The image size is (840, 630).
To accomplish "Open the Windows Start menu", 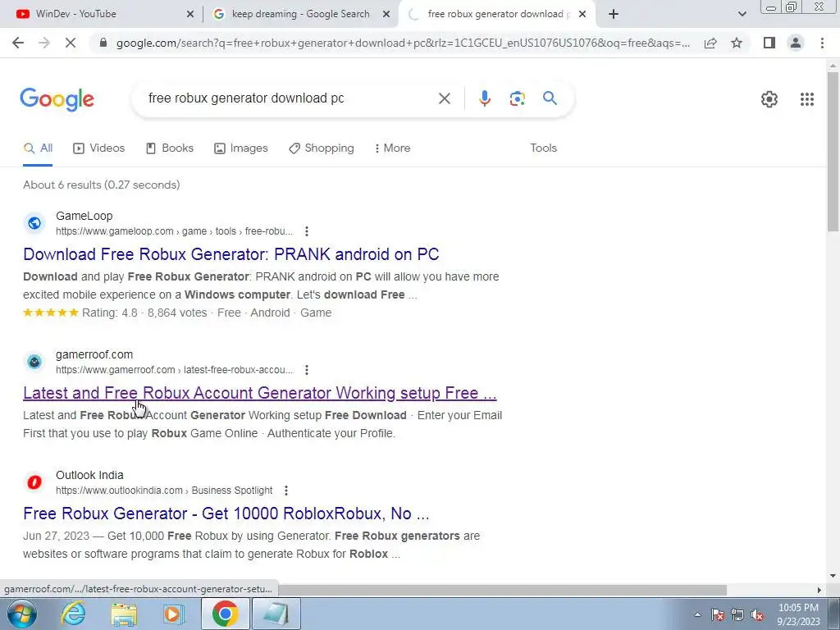I will pyautogui.click(x=21, y=614).
